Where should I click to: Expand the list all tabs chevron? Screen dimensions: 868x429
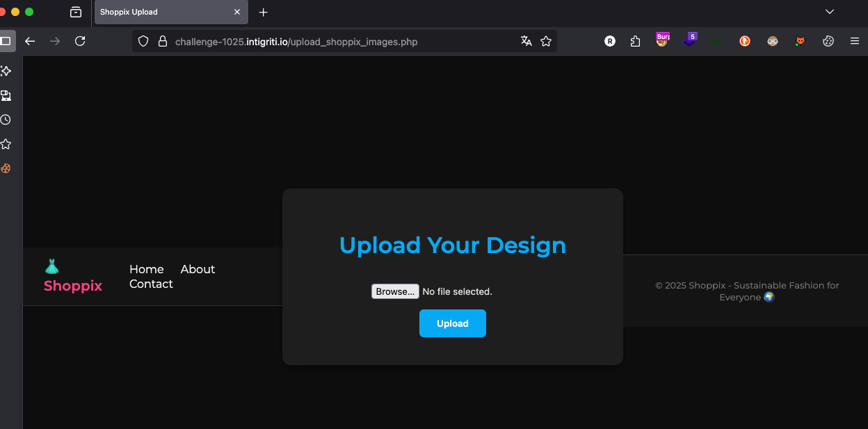click(829, 12)
